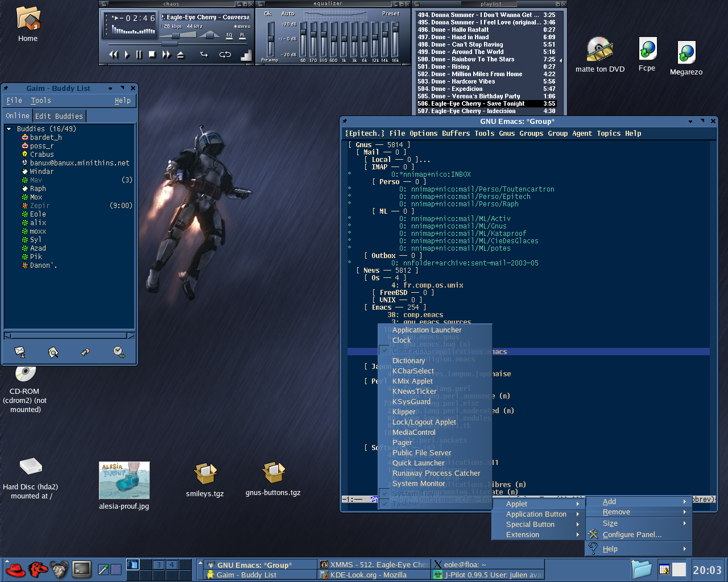Expand the Size submenu in panel menu
The image size is (728, 582).
tap(638, 523)
